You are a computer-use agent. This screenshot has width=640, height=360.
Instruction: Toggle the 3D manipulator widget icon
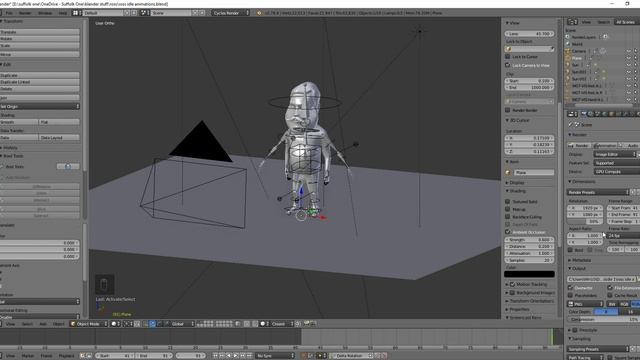145,324
